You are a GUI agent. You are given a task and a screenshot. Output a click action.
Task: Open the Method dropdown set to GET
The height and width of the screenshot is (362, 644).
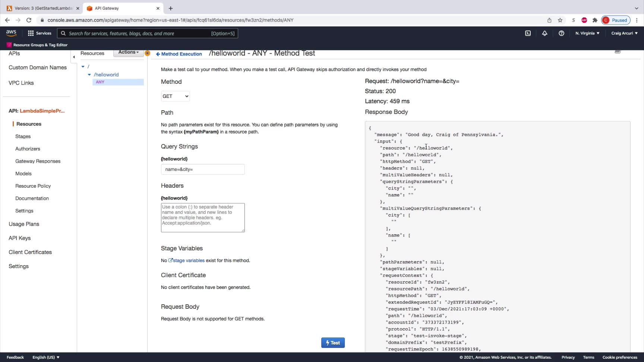point(175,96)
